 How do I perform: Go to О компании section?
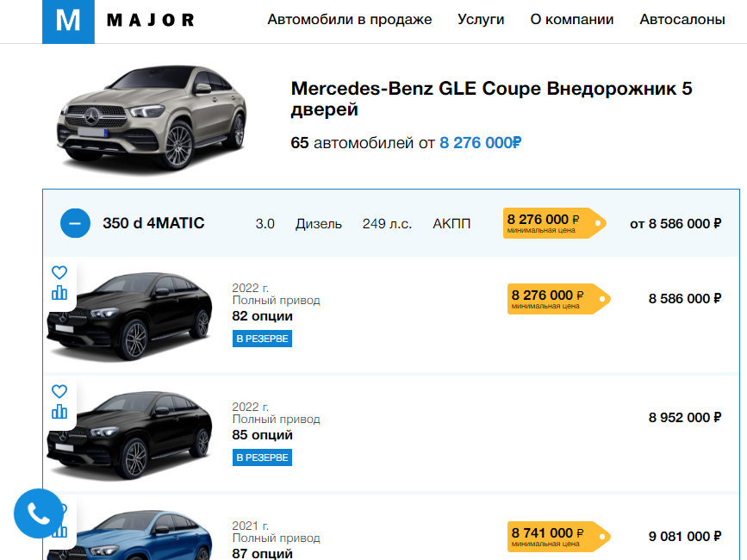[572, 20]
